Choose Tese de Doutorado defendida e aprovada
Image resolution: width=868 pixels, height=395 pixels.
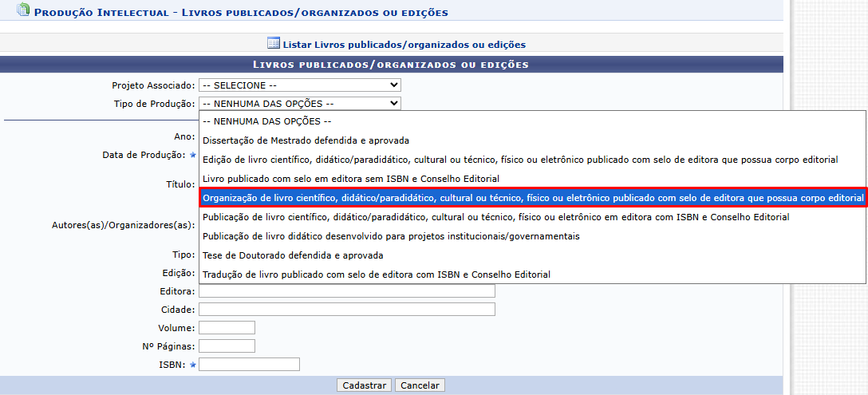pyautogui.click(x=533, y=255)
